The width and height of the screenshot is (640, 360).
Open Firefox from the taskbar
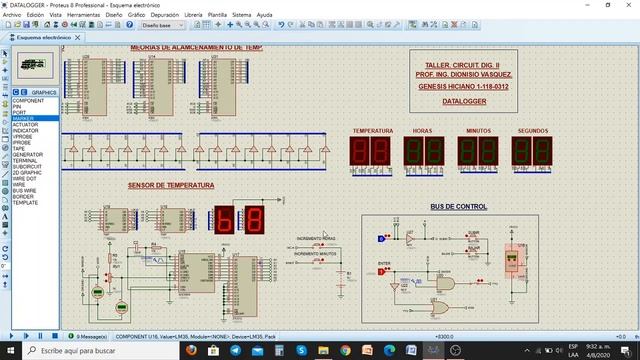(191, 350)
